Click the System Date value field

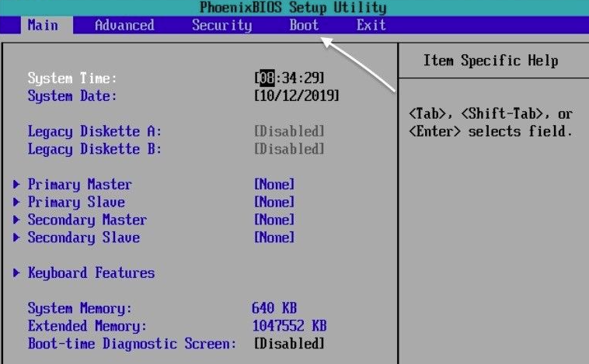(296, 96)
